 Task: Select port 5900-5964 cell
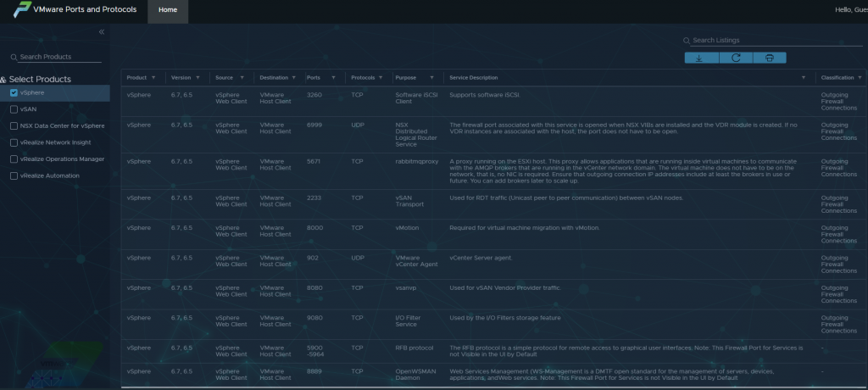point(315,351)
